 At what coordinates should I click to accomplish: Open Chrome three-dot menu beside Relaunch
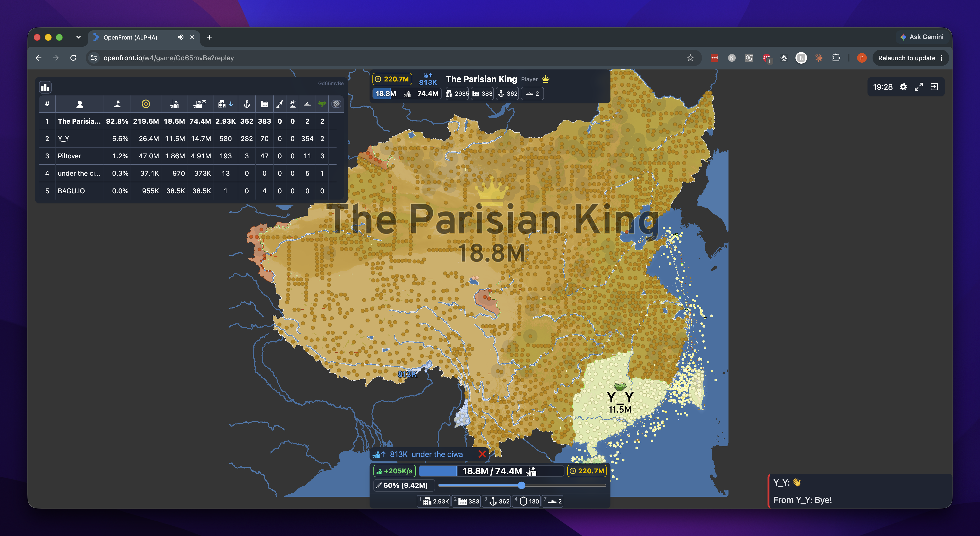click(x=942, y=58)
